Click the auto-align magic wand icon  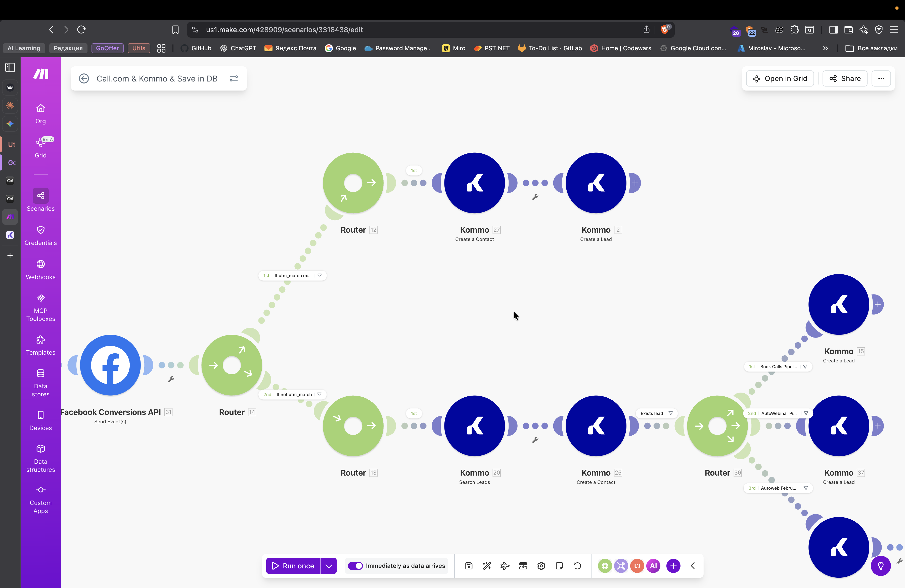coord(487,566)
